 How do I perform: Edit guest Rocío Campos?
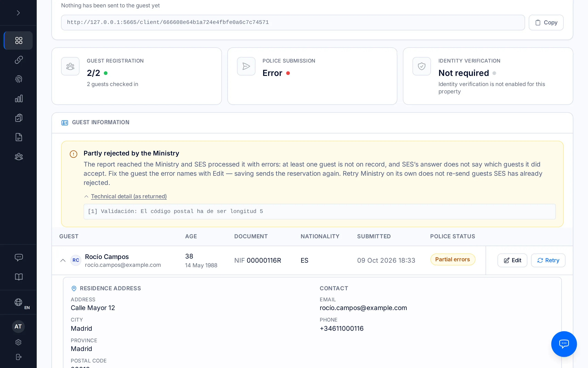point(512,260)
